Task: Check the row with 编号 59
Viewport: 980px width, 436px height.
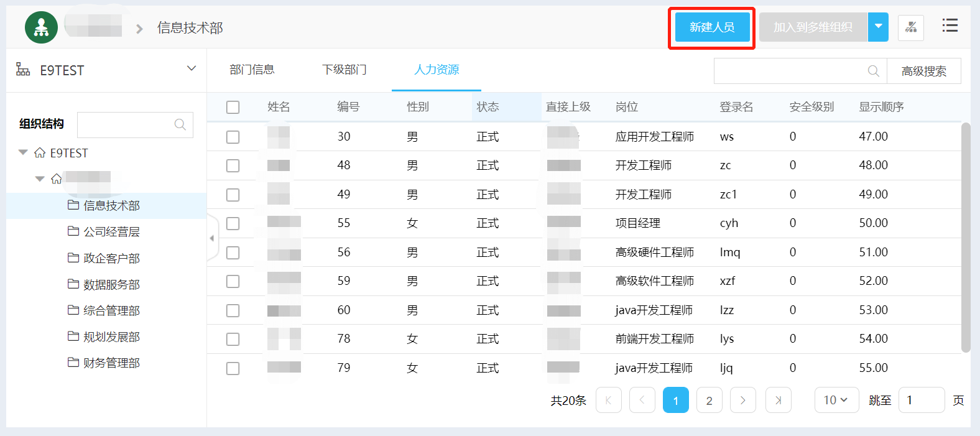Action: [233, 281]
